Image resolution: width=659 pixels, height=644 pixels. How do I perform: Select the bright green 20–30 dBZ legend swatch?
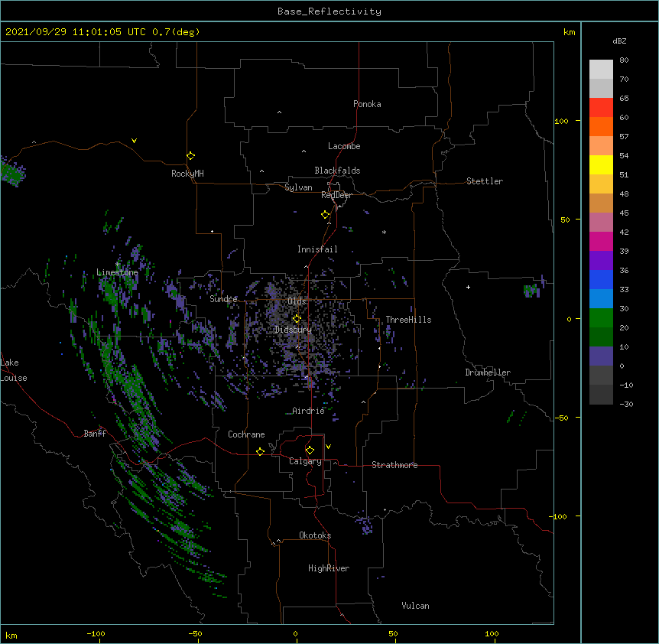pyautogui.click(x=601, y=318)
